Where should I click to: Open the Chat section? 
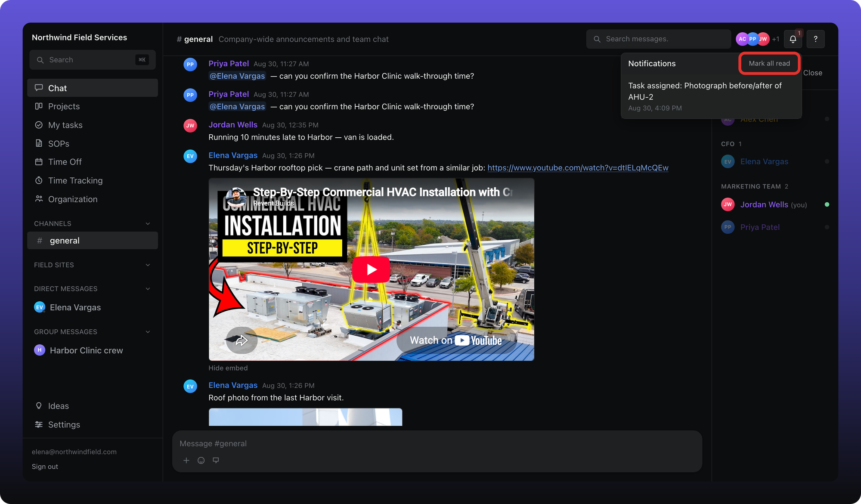pos(93,88)
